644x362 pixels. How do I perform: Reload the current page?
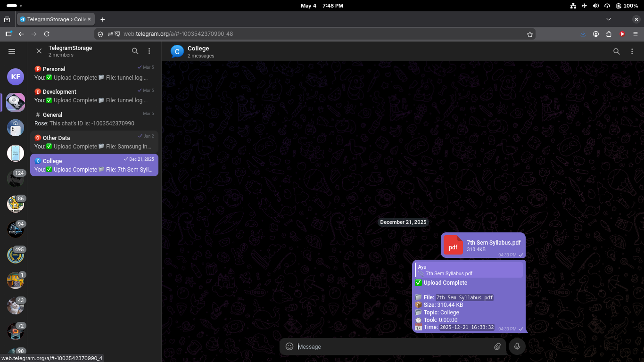click(x=47, y=34)
